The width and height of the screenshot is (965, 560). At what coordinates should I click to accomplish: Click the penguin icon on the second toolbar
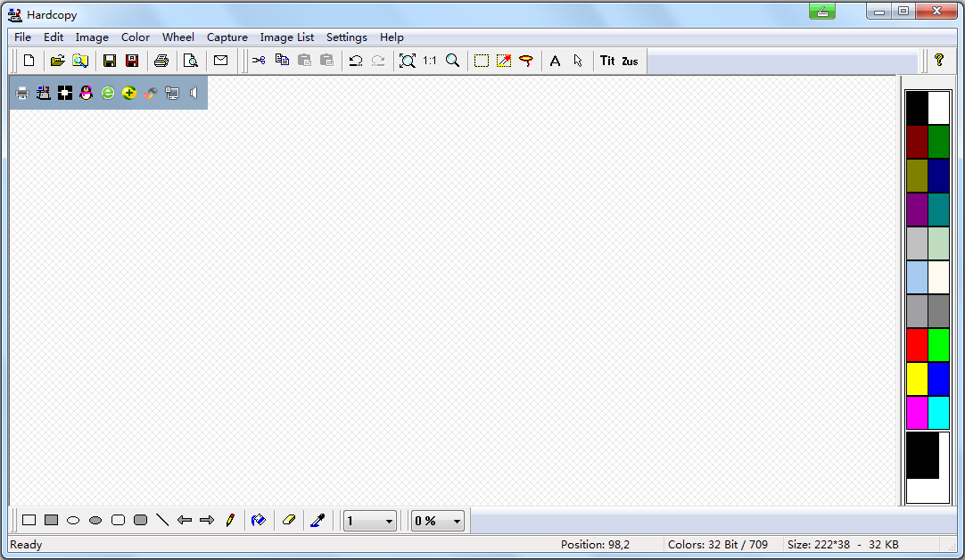[86, 92]
